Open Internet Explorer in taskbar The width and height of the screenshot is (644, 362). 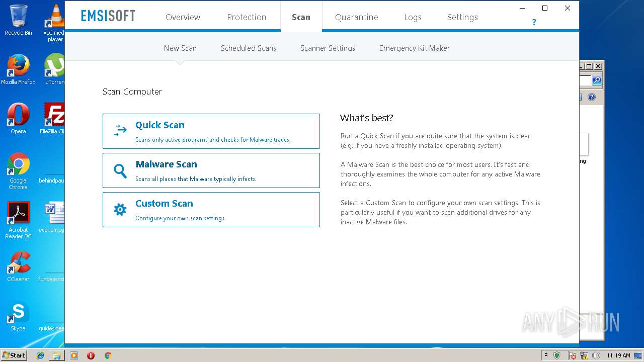coord(40,355)
